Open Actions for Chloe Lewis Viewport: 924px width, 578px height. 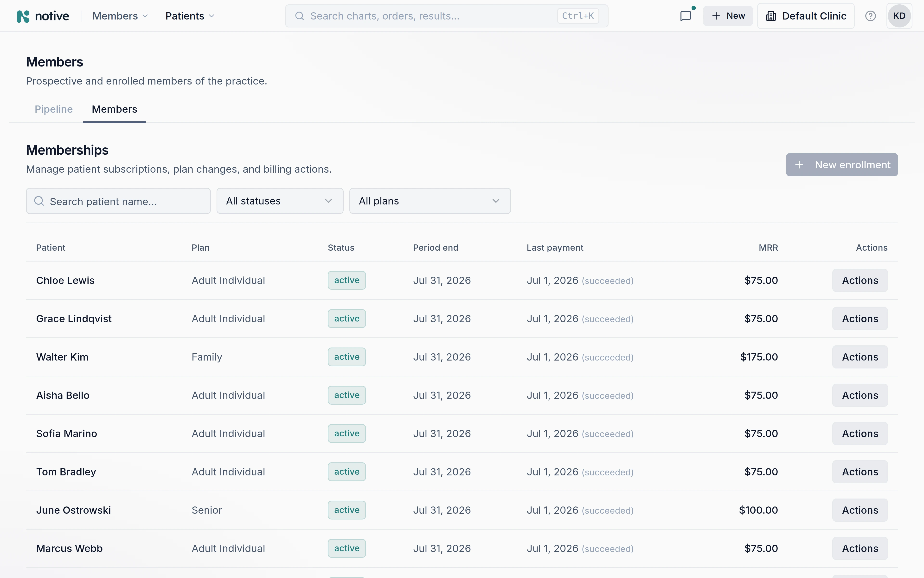[860, 281]
